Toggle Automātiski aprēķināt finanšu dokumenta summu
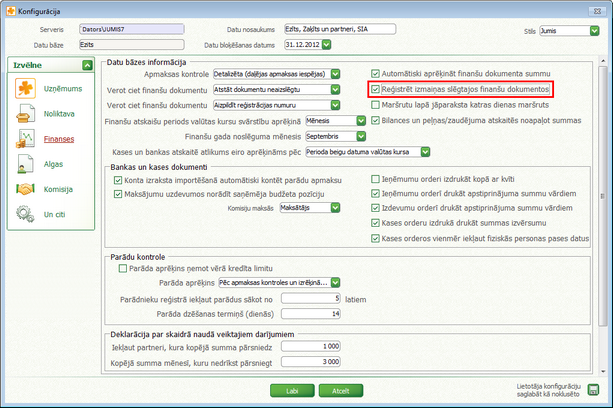Viewport: 613px width, 408px height. pos(375,73)
